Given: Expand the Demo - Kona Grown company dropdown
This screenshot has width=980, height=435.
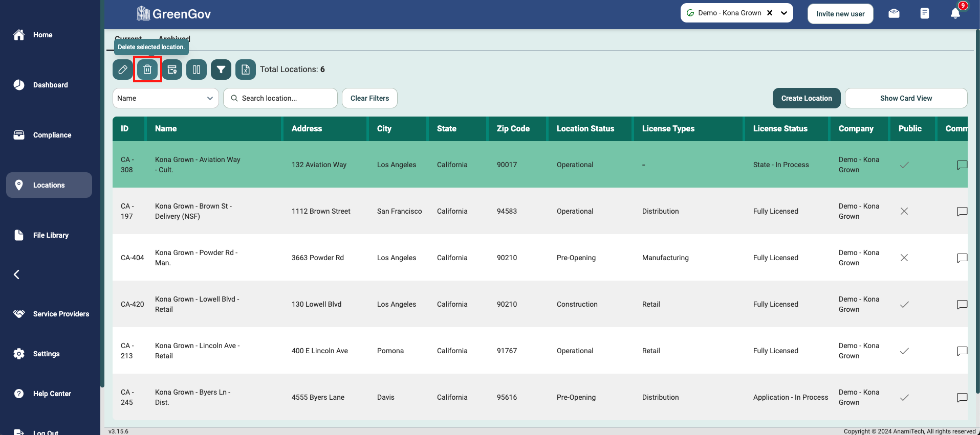Looking at the screenshot, I should 784,13.
